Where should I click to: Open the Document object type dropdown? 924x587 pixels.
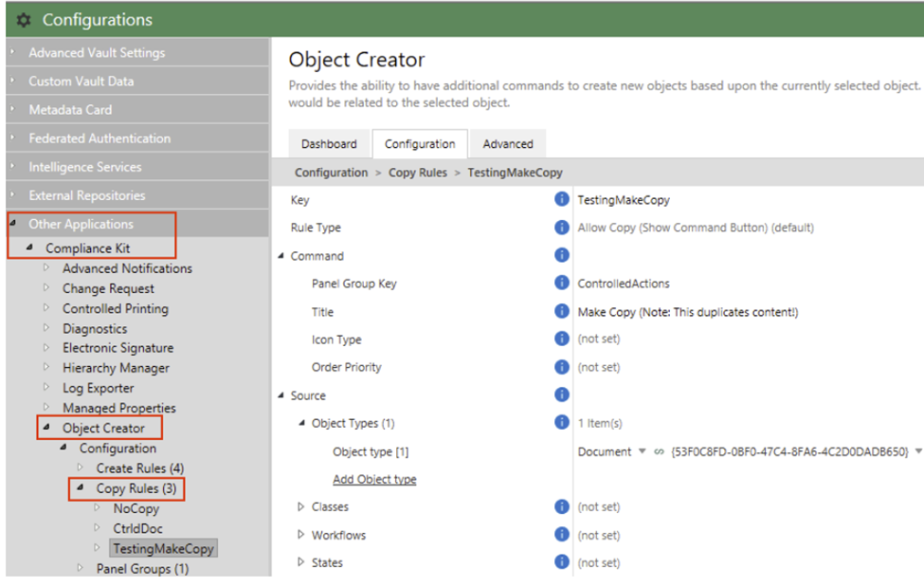tap(642, 451)
